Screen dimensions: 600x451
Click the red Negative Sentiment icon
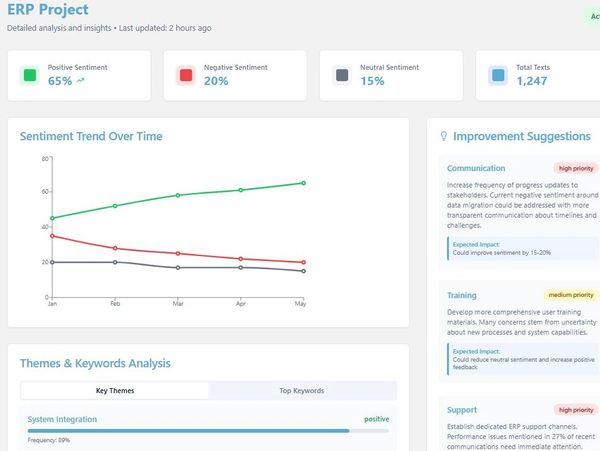coord(186,75)
